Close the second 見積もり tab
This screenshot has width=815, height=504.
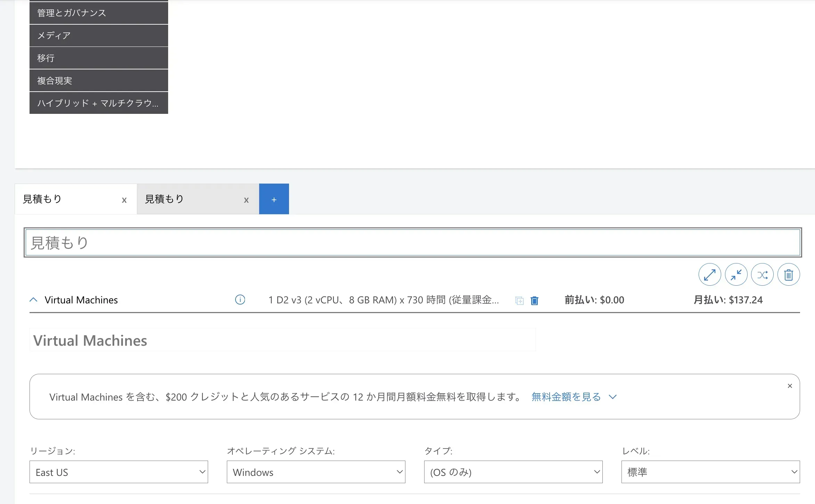246,200
